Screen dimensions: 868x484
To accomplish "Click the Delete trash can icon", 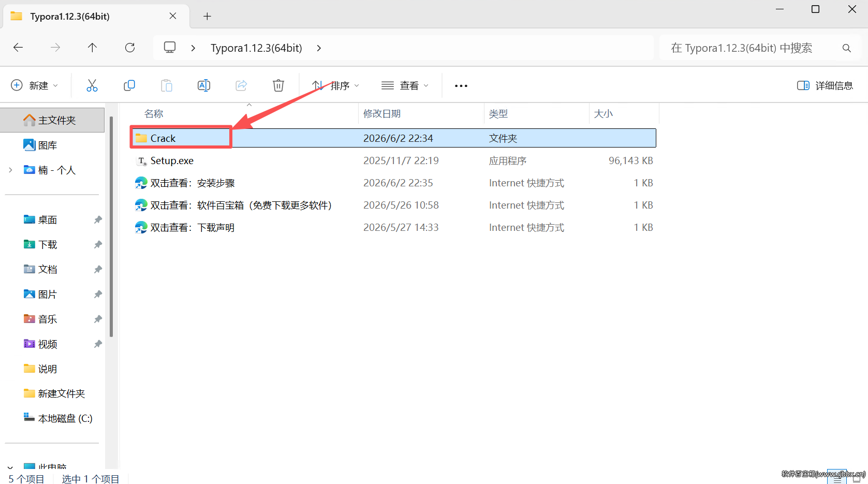I will (x=278, y=85).
